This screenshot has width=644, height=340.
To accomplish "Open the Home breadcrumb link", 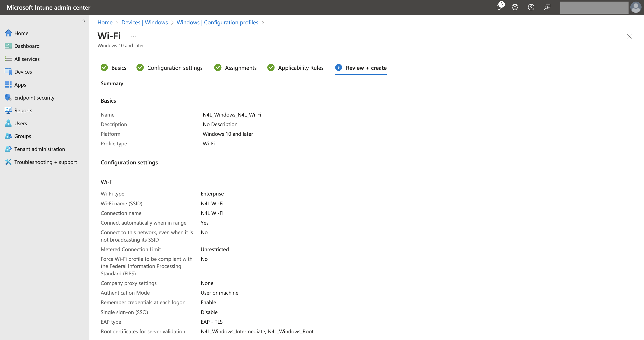I will click(105, 22).
